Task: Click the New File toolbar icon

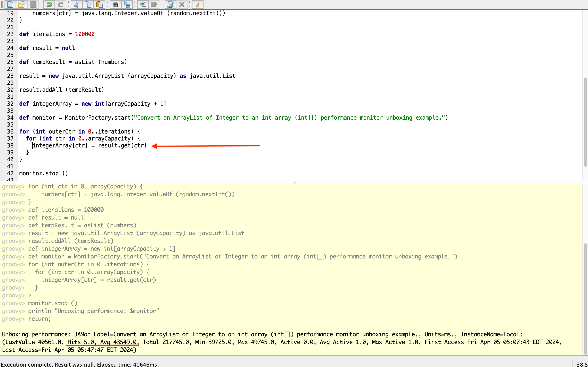Action: pos(10,4)
